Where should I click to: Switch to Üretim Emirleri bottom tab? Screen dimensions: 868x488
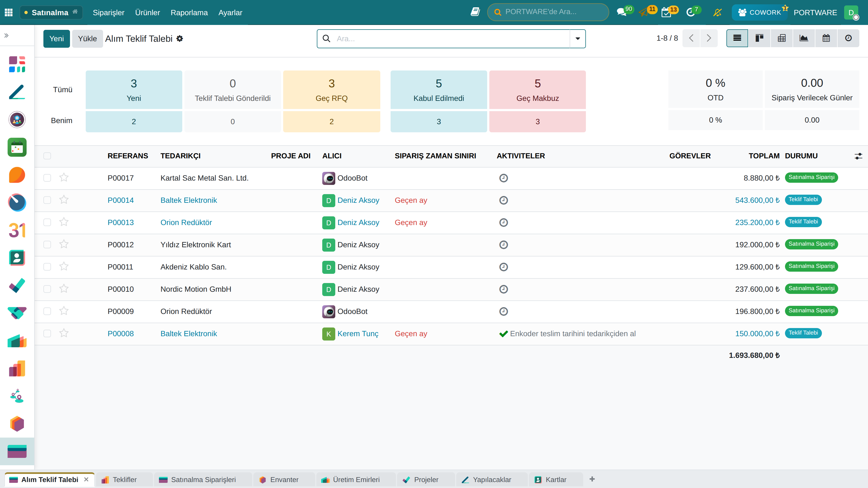(x=356, y=480)
